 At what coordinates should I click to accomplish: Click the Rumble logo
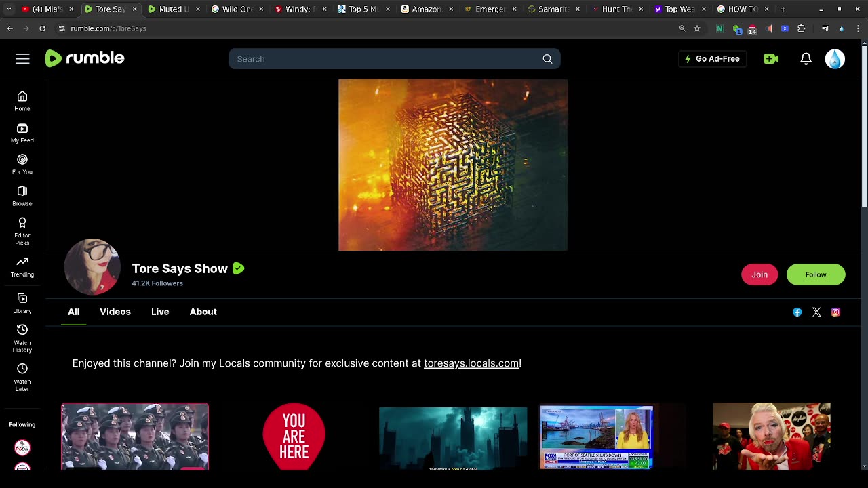[x=85, y=58]
